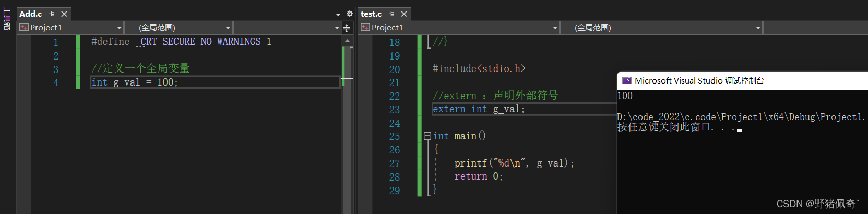
Task: Pin the test.c editor tab
Action: click(x=391, y=14)
